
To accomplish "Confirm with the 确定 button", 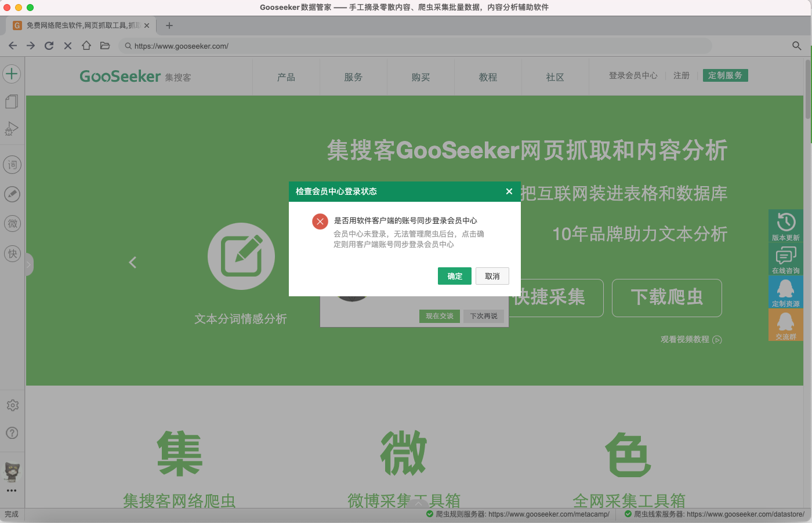I will [x=455, y=276].
